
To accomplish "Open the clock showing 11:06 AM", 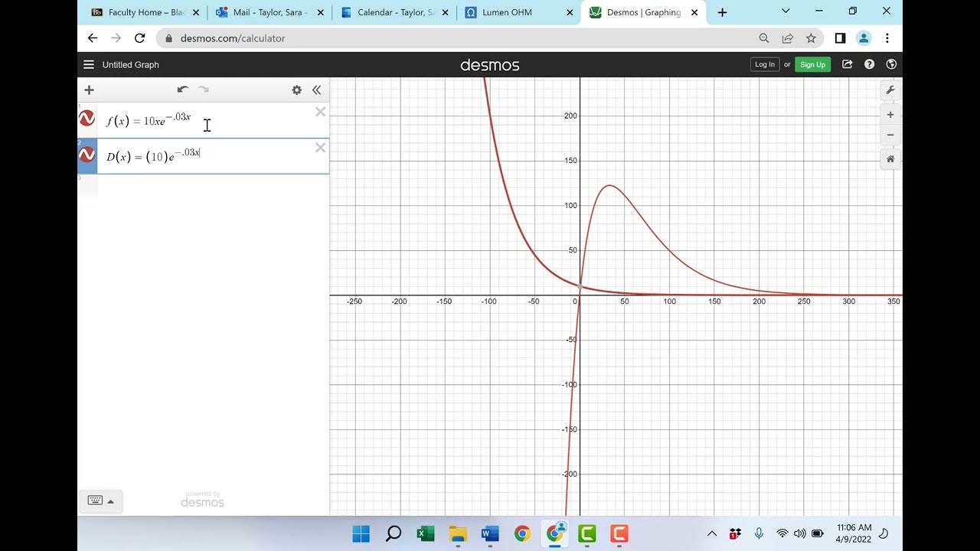I will (x=854, y=533).
